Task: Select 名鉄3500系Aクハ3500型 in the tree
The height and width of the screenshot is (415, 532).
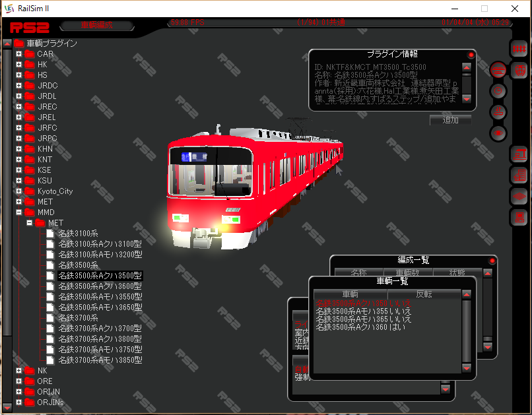Action: click(x=100, y=276)
